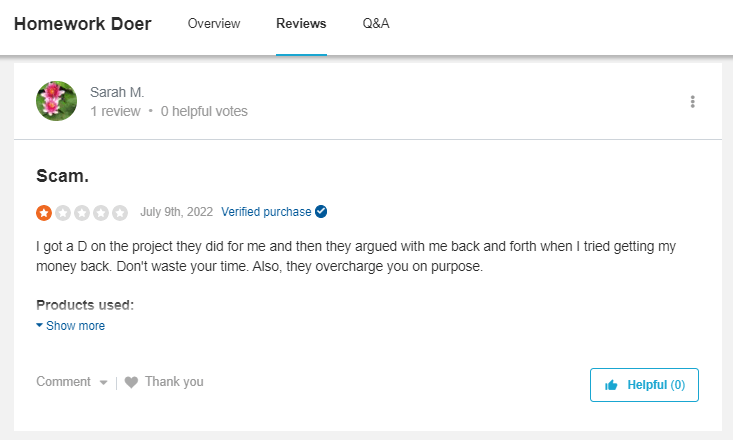Click the verified purchase checkmark badge

click(321, 212)
